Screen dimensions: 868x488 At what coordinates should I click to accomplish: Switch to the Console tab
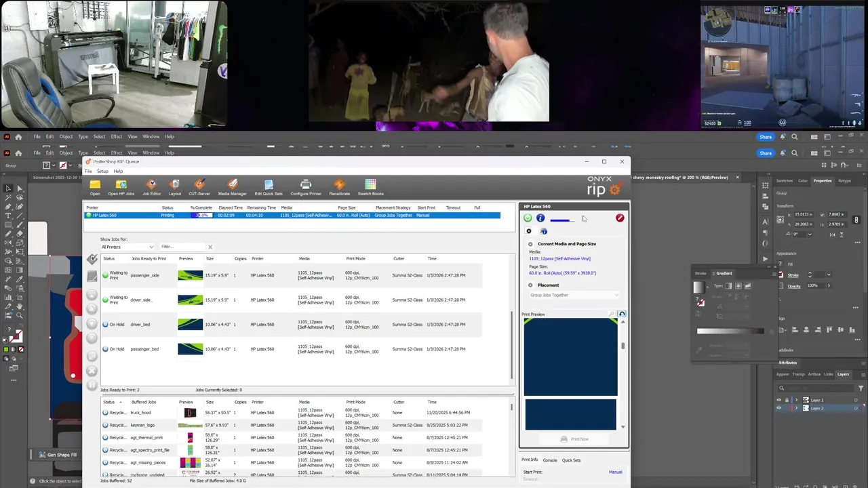pos(550,460)
